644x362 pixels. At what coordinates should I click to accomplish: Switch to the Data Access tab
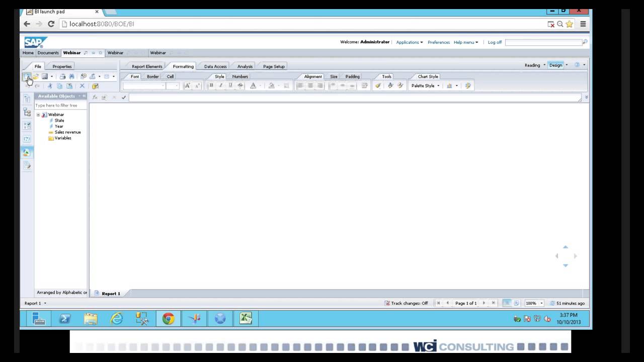[215, 66]
